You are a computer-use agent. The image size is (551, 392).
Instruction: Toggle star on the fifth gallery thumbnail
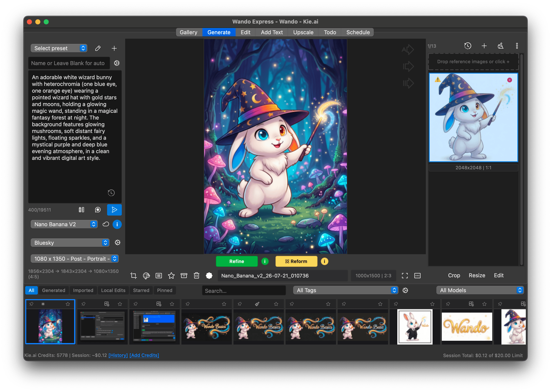point(276,304)
